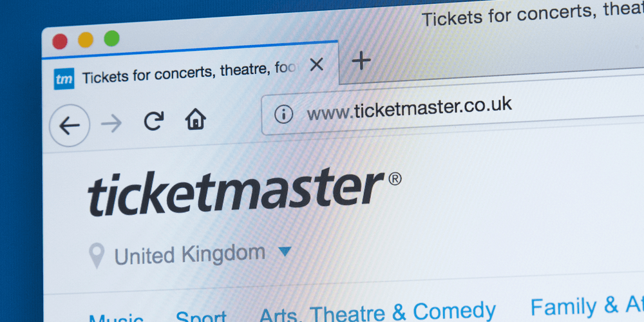Open the Arts, Theatre & Comedy menu
This screenshot has height=322, width=644.
[x=377, y=312]
